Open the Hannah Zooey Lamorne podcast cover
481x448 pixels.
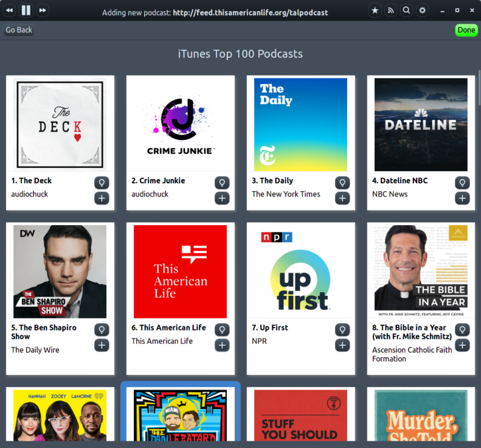pos(60,415)
